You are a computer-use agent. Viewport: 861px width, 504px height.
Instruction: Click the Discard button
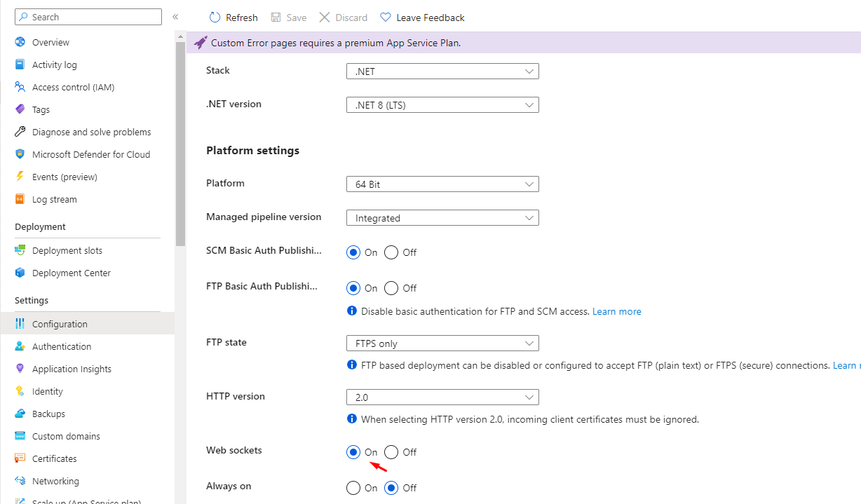[344, 17]
